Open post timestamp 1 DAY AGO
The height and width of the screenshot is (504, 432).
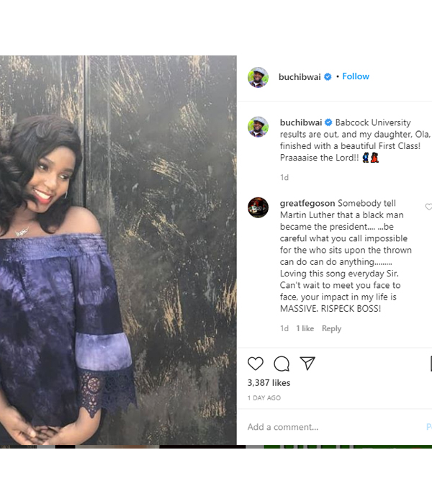(x=264, y=398)
